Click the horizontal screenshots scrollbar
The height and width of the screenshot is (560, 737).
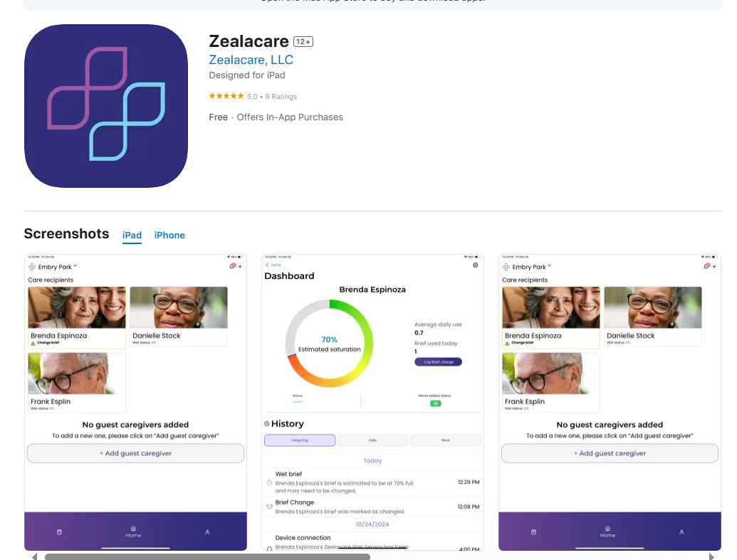tap(207, 556)
